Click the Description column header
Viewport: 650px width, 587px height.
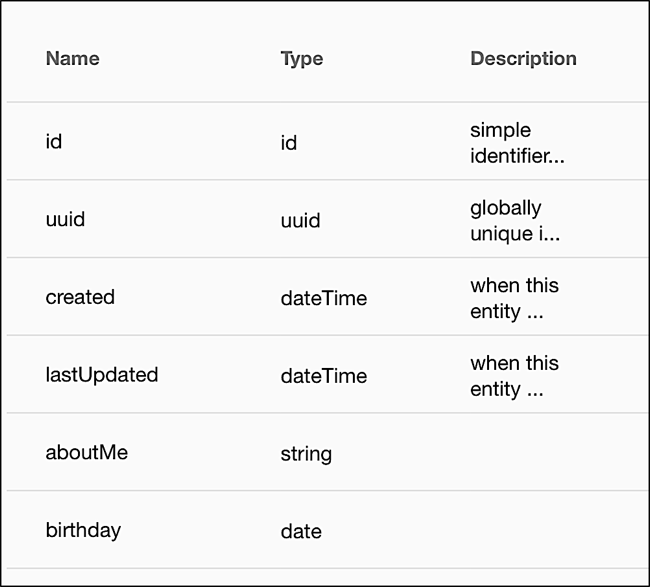point(523,58)
